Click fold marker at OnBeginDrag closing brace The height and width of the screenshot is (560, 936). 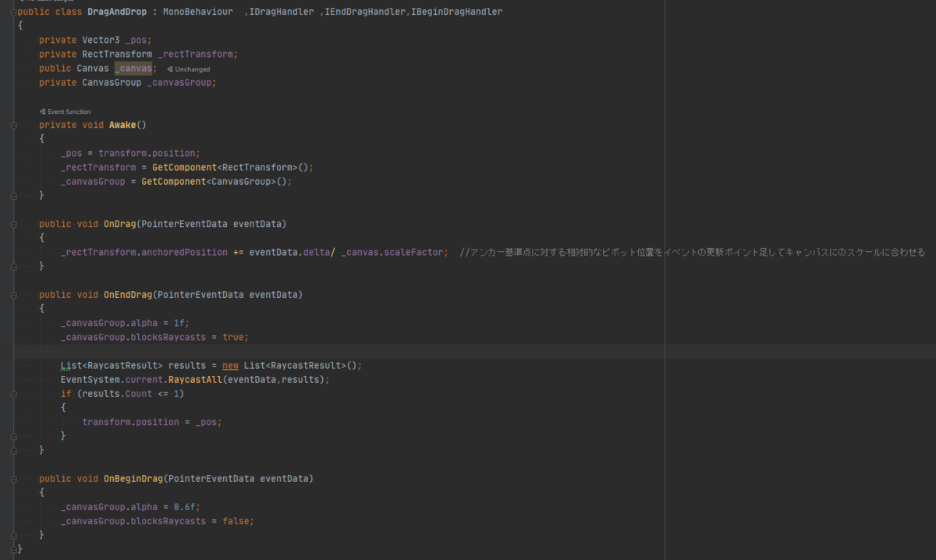pyautogui.click(x=13, y=535)
